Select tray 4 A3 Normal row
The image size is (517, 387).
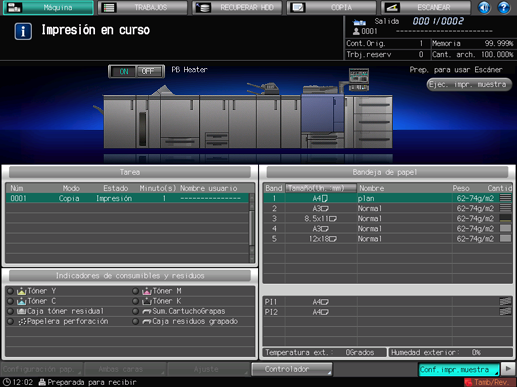click(388, 229)
